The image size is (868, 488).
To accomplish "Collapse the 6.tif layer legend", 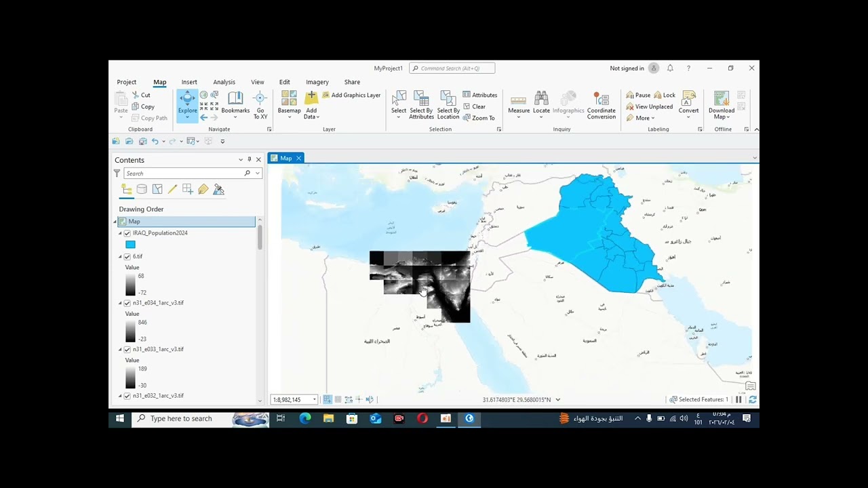I will click(x=120, y=257).
